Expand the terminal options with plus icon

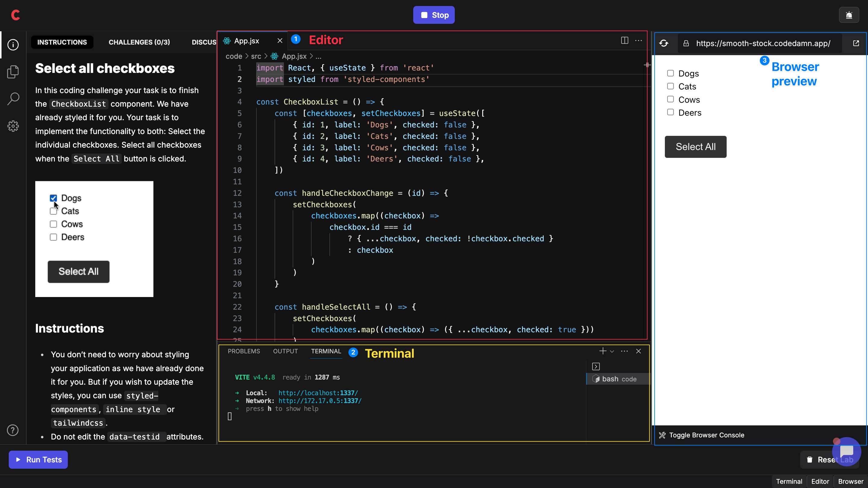[603, 351]
